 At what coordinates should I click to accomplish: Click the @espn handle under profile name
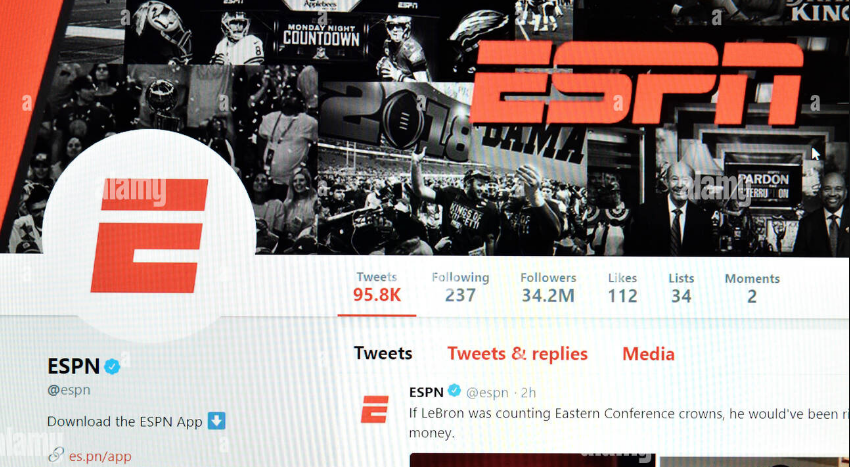(69, 390)
